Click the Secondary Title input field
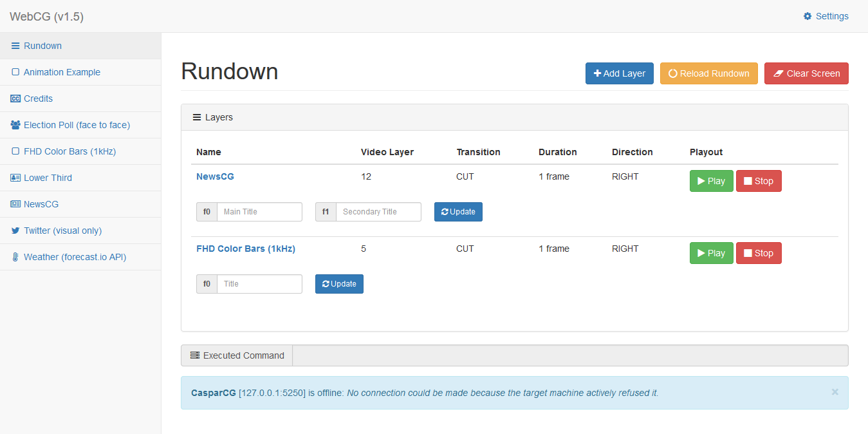This screenshot has width=868, height=434. (379, 211)
